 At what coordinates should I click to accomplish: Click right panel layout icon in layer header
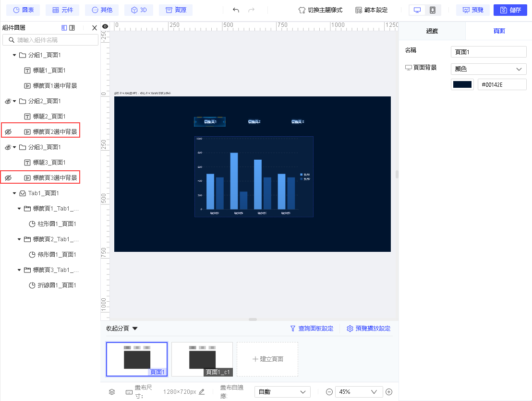click(72, 28)
